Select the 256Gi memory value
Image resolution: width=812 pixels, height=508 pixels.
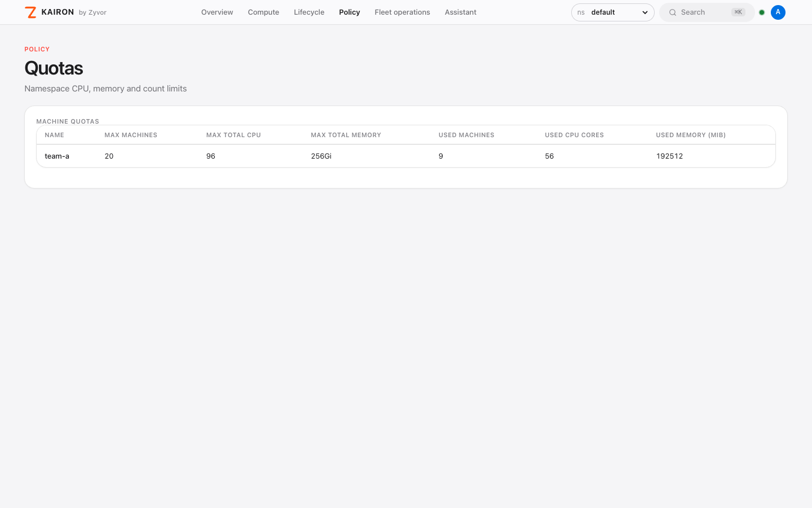pos(321,156)
